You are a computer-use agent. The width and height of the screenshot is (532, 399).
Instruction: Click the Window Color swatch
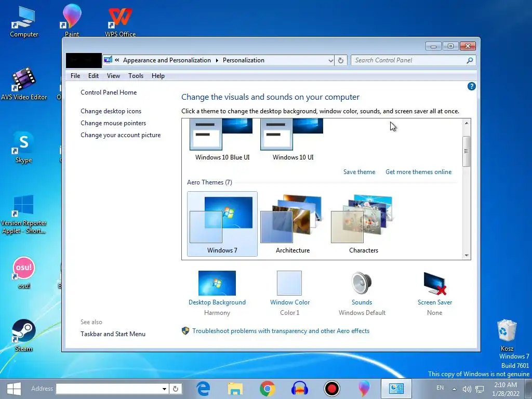pos(289,283)
